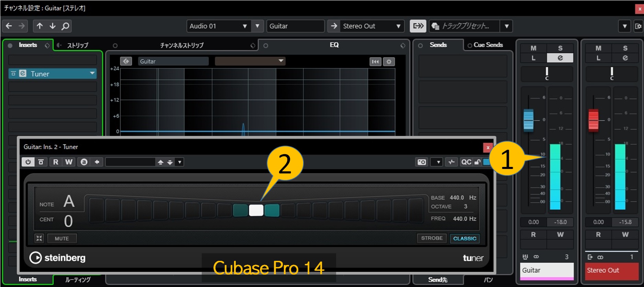
Task: Click the Stereo Out red fader
Action: click(x=593, y=120)
